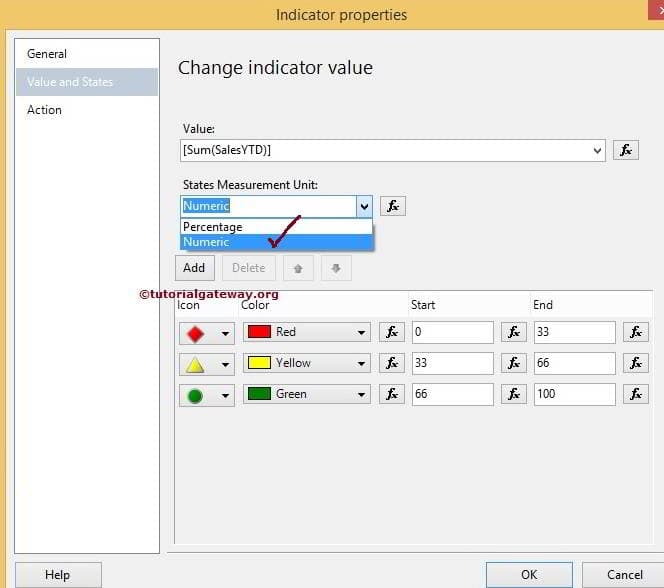The width and height of the screenshot is (664, 588).
Task: Open fx expression for Yellow color
Action: click(391, 363)
